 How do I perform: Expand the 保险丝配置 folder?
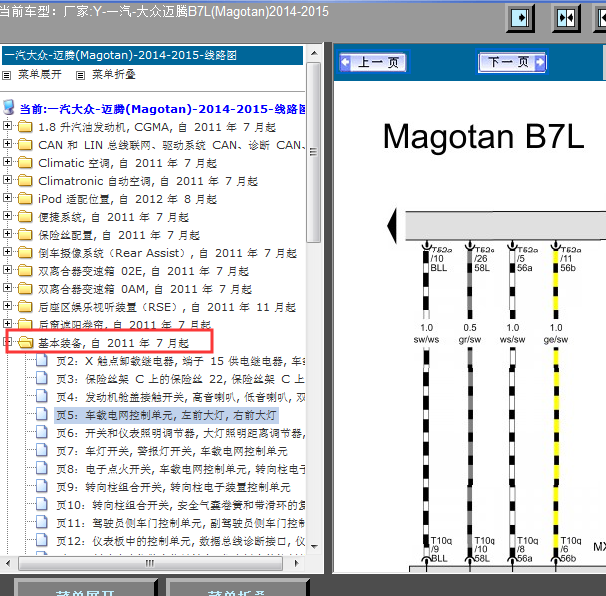(7, 233)
